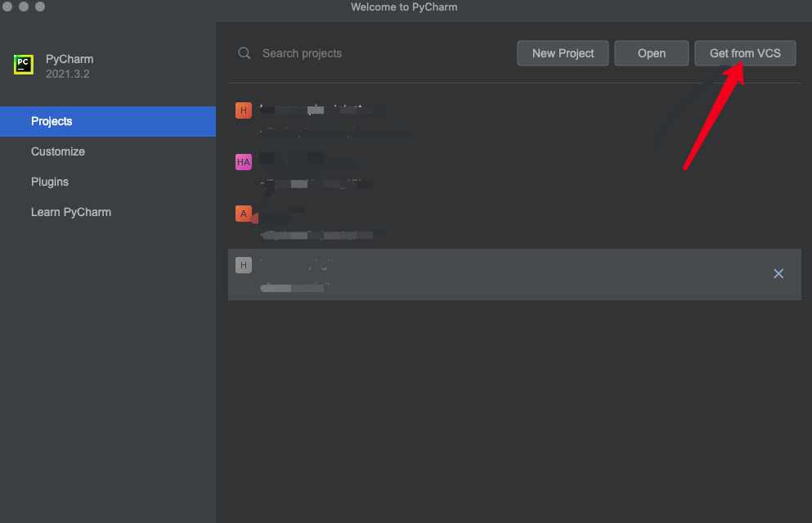Select Learn PyCharm in the sidebar
Image resolution: width=812 pixels, height=523 pixels.
tap(71, 212)
